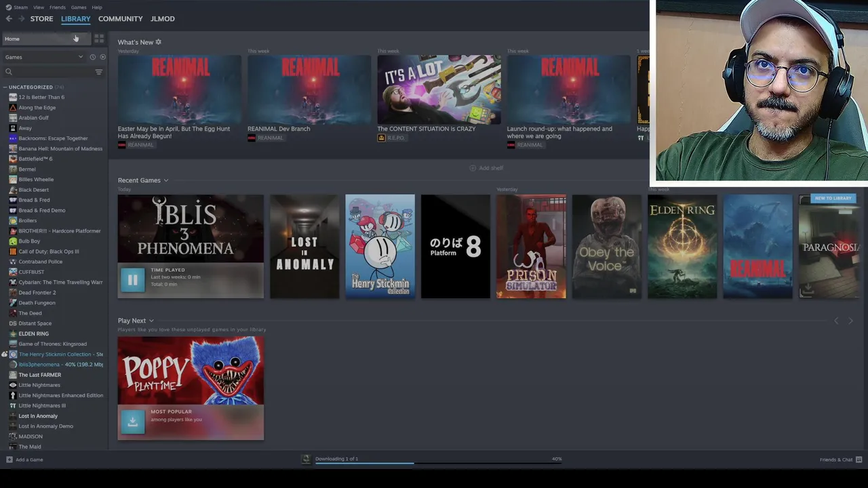Open Poppy Playtime cover in Play Next
868x488 pixels.
[191, 371]
